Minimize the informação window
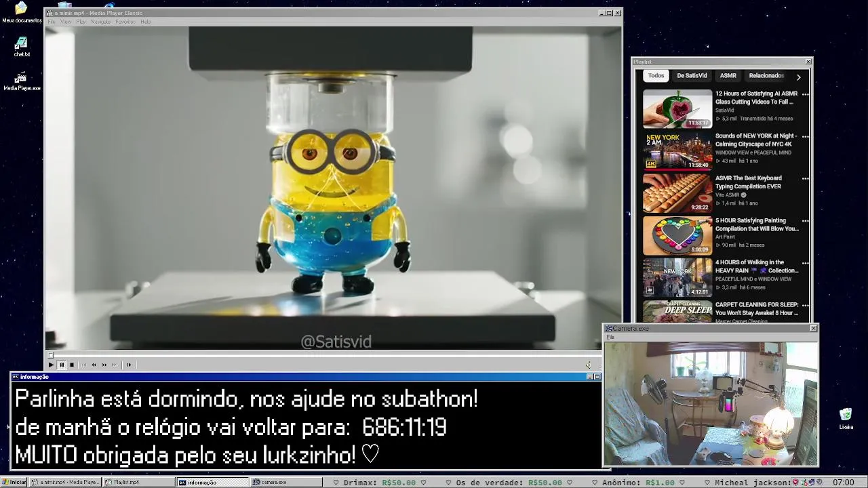 pos(589,377)
